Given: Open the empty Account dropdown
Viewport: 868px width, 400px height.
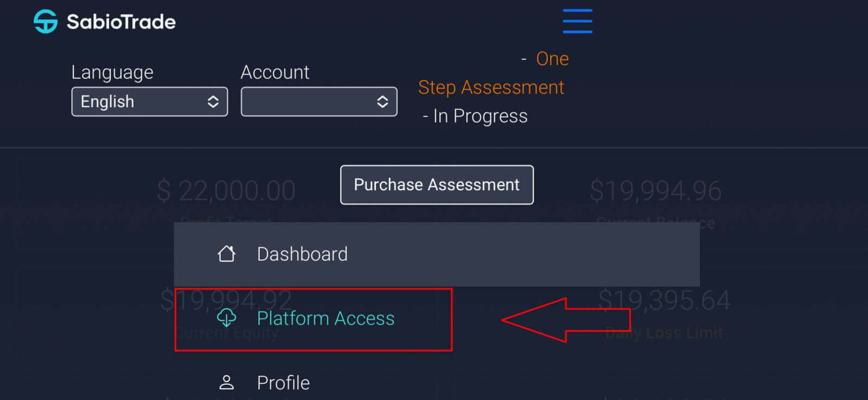Looking at the screenshot, I should point(318,101).
